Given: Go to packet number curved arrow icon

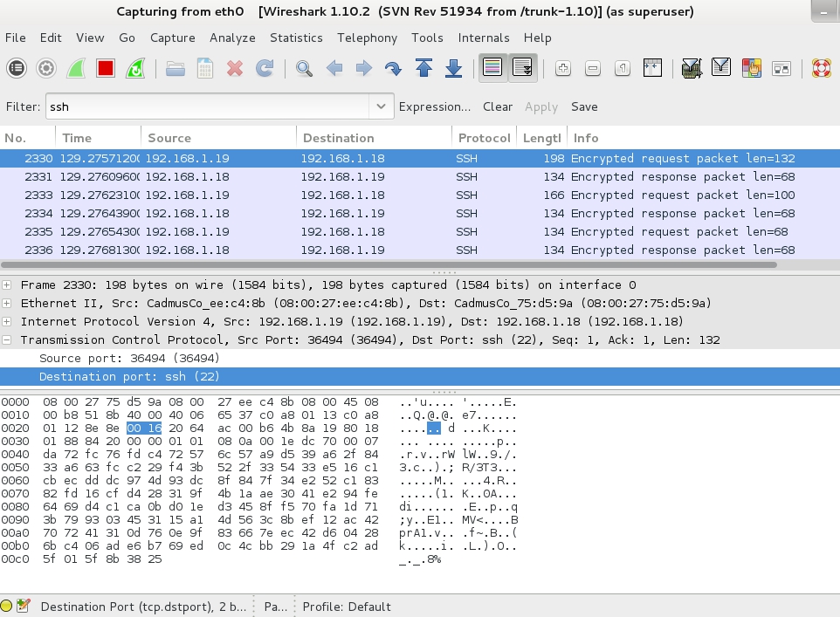Looking at the screenshot, I should tap(394, 68).
